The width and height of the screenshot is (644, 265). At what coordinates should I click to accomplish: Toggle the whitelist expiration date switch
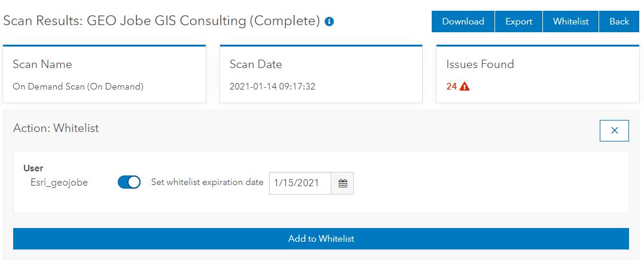[129, 183]
